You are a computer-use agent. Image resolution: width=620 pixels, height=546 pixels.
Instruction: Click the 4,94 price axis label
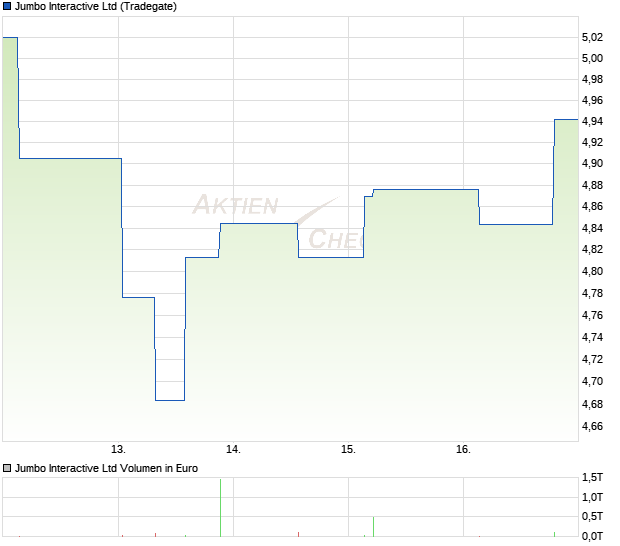pyautogui.click(x=592, y=121)
